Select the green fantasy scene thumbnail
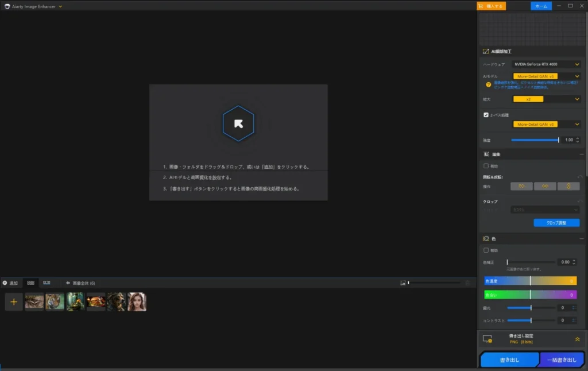Viewport: 588px width, 371px height. coord(75,302)
